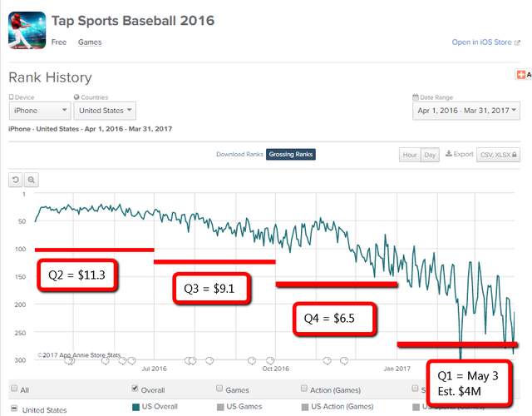Open the Games category link
This screenshot has width=532, height=416.
coord(90,42)
